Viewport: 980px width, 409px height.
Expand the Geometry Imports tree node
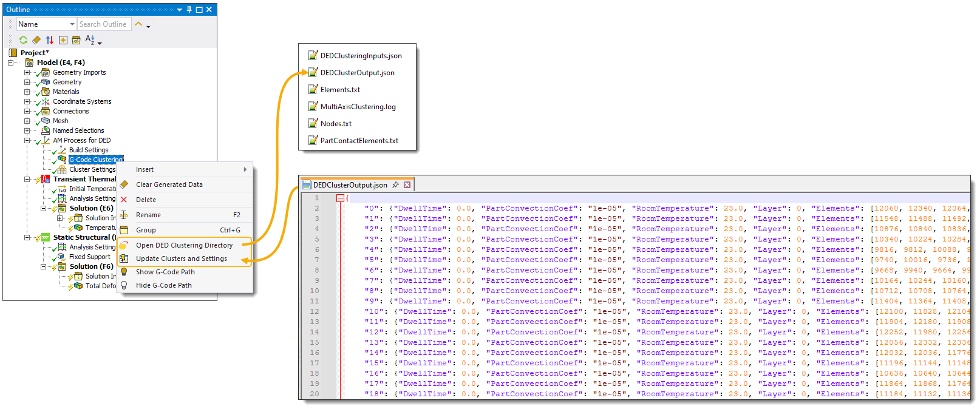27,72
